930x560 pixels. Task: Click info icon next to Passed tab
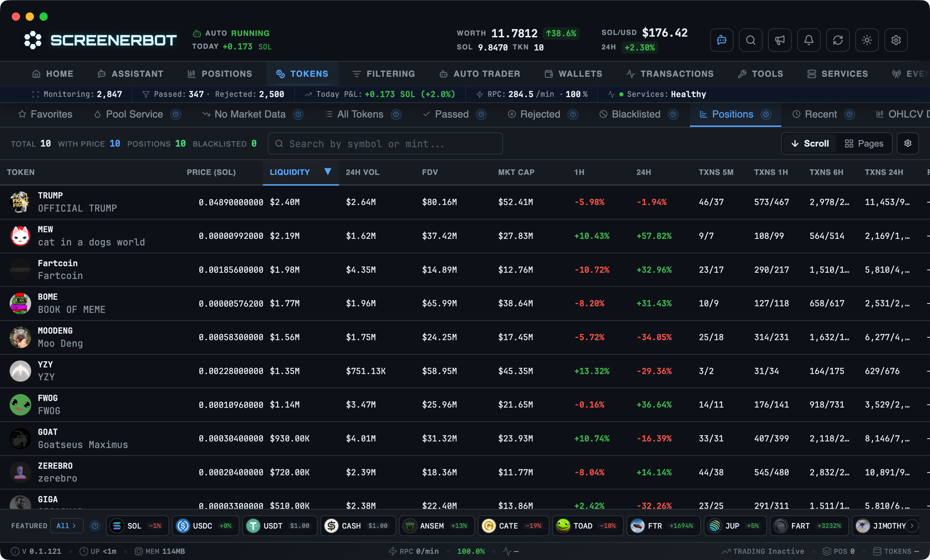pyautogui.click(x=481, y=114)
